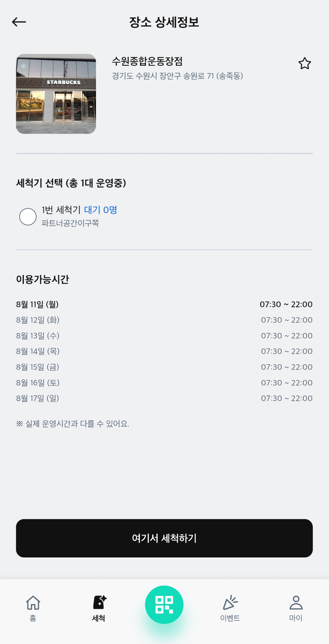Tap the 수원종합운동장점 store name
Image resolution: width=329 pixels, height=644 pixels.
(x=147, y=61)
